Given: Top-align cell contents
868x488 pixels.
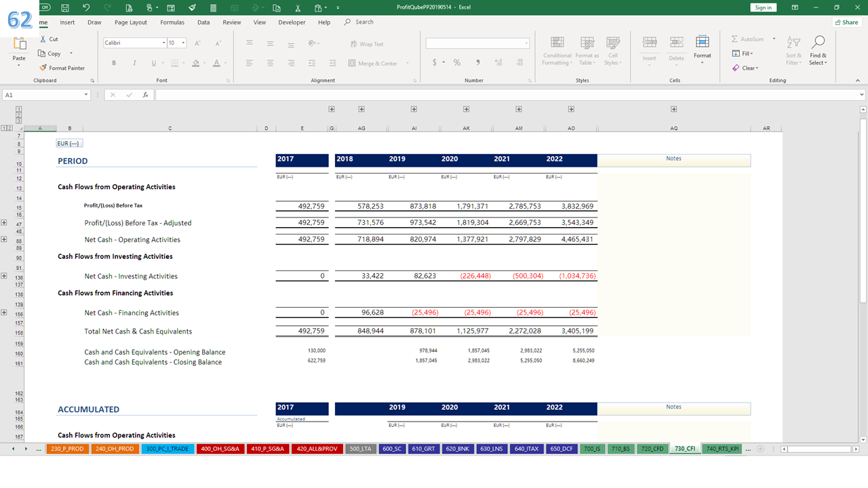Looking at the screenshot, I should pos(250,43).
